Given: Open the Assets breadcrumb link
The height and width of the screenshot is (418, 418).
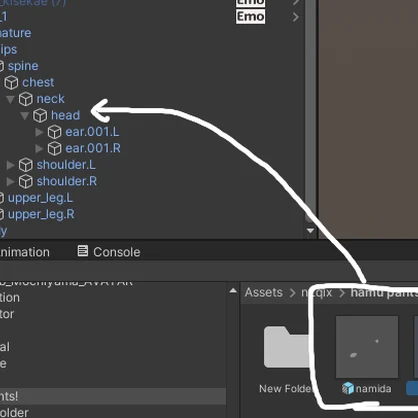Looking at the screenshot, I should 263,292.
